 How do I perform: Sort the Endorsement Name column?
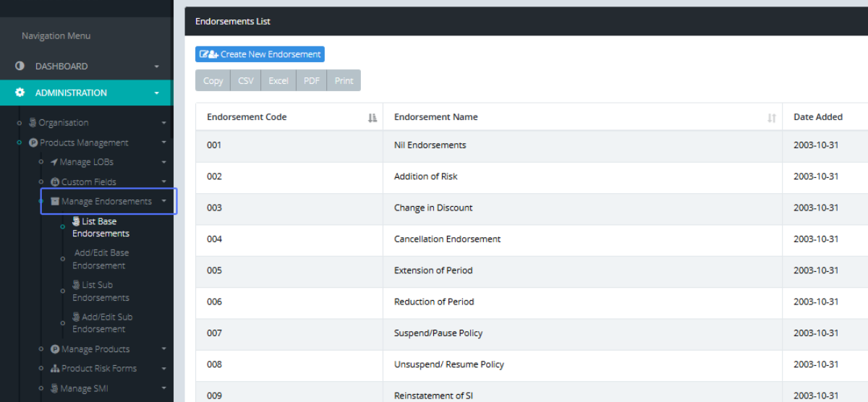(x=772, y=118)
